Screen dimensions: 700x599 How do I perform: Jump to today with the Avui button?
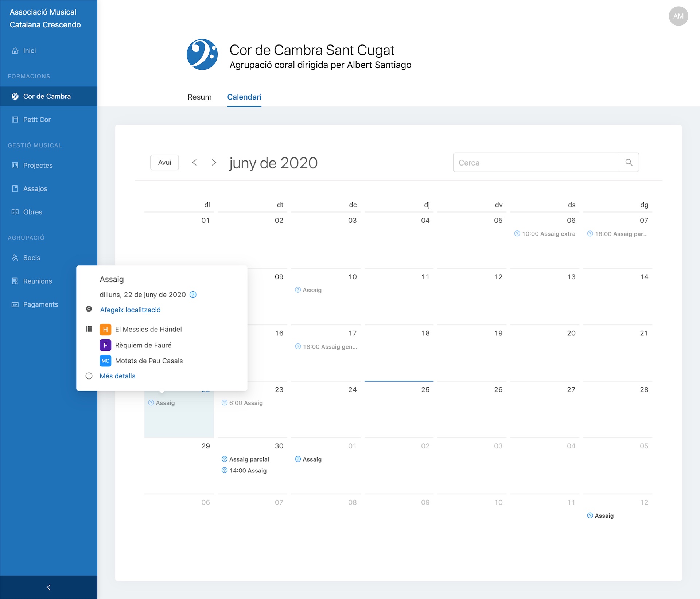click(x=164, y=163)
